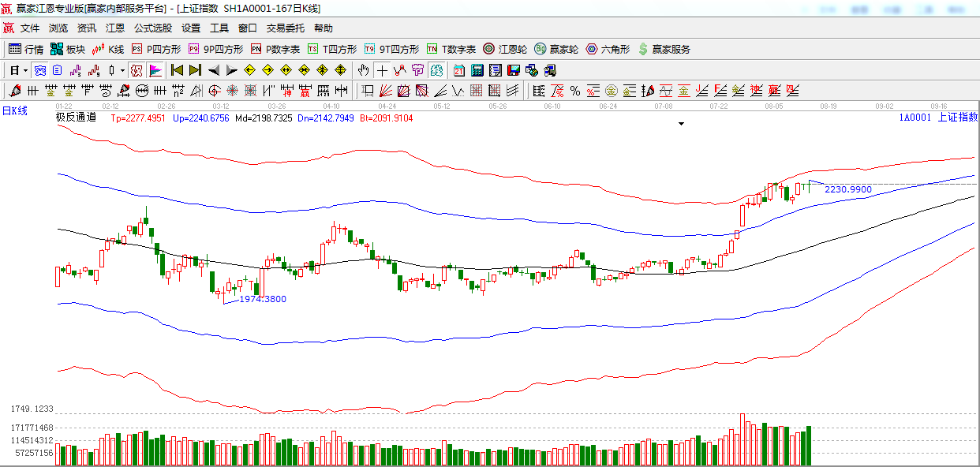Viewport: 980px width, 467px height.
Task: Open the 交易委托 menu
Action: point(285,28)
